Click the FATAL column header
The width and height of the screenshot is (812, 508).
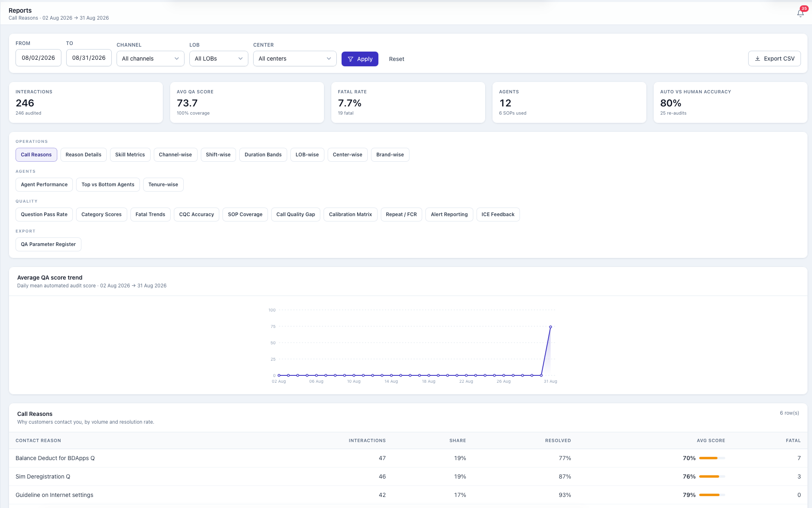793,440
